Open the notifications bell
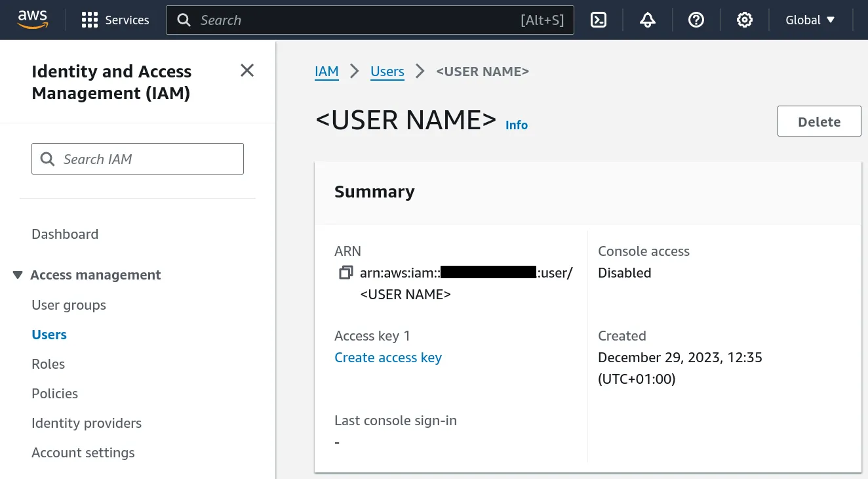Screen dimensions: 868x479 point(648,20)
